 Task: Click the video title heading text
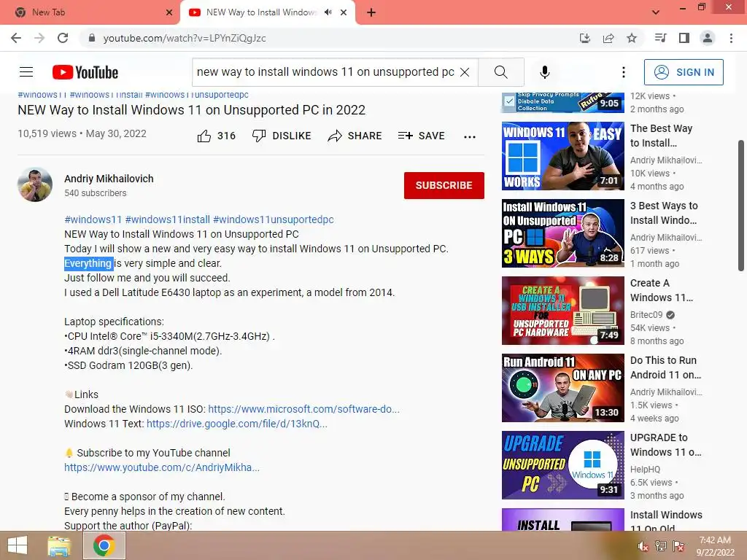point(192,110)
